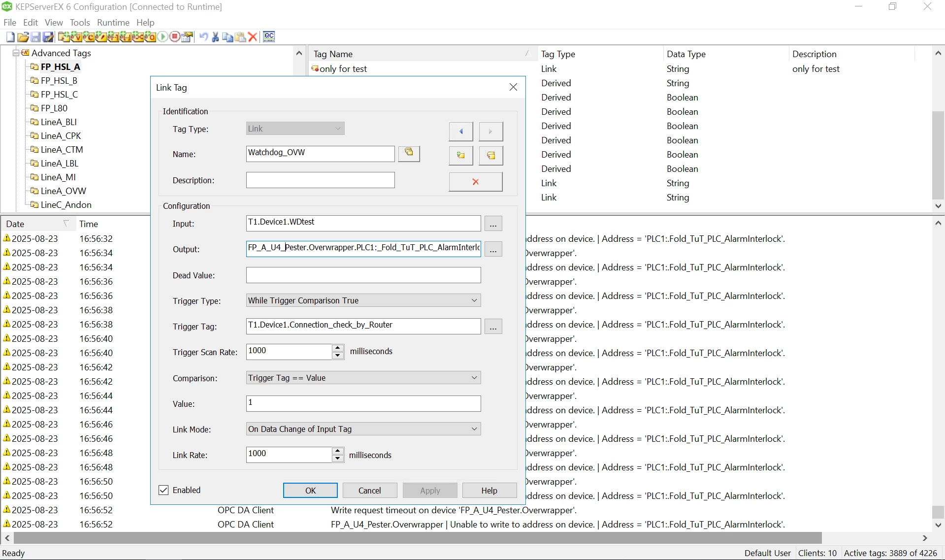
Task: Browse for Output tag with ellipsis button
Action: click(x=493, y=249)
